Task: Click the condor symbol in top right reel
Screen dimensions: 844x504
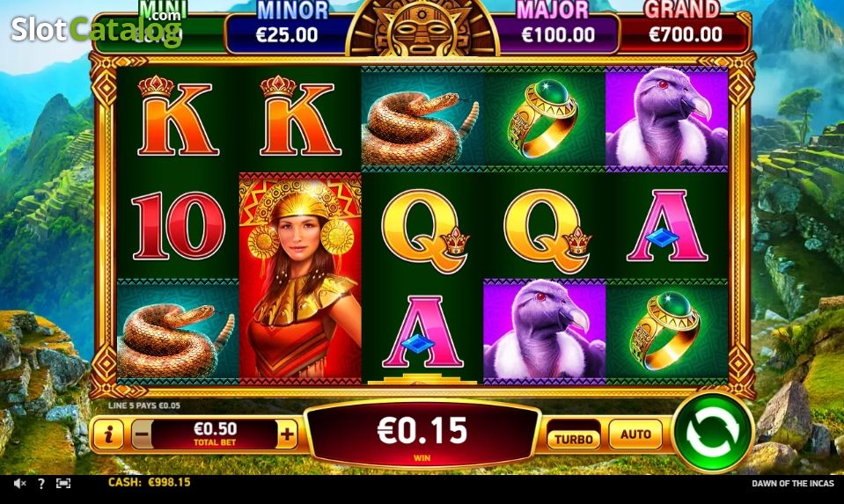Action: 667,116
